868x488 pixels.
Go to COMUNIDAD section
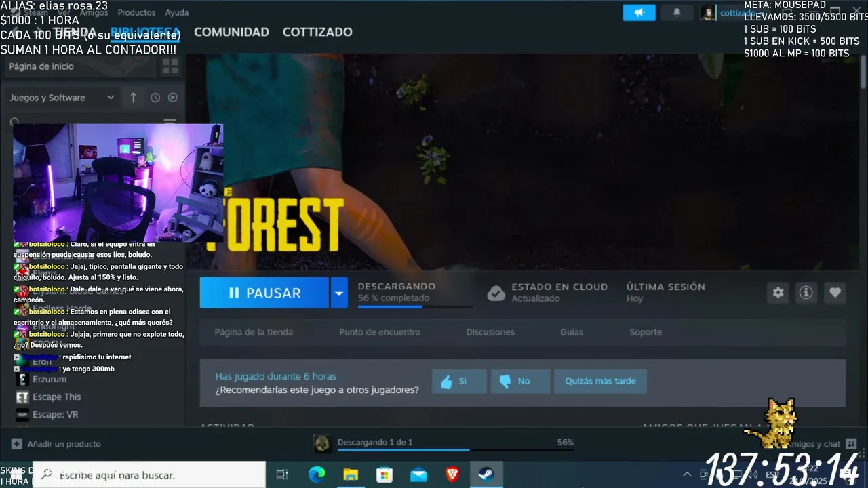click(x=231, y=32)
